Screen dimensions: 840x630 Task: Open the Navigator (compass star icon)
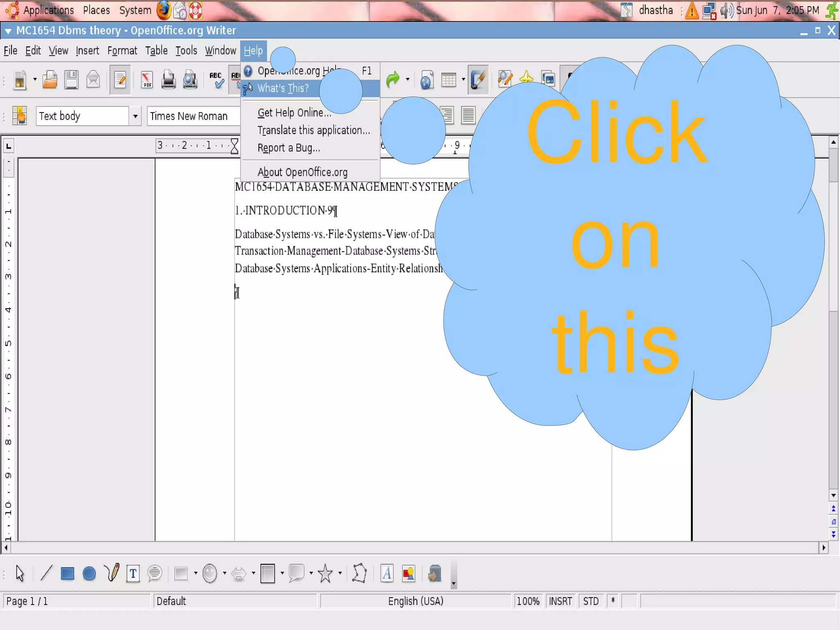(x=527, y=78)
